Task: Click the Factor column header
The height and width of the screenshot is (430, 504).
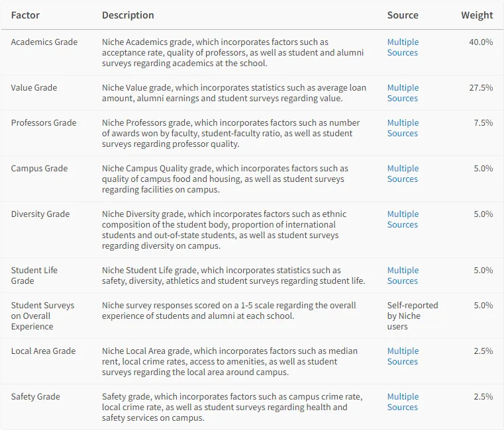Action: pyautogui.click(x=25, y=15)
